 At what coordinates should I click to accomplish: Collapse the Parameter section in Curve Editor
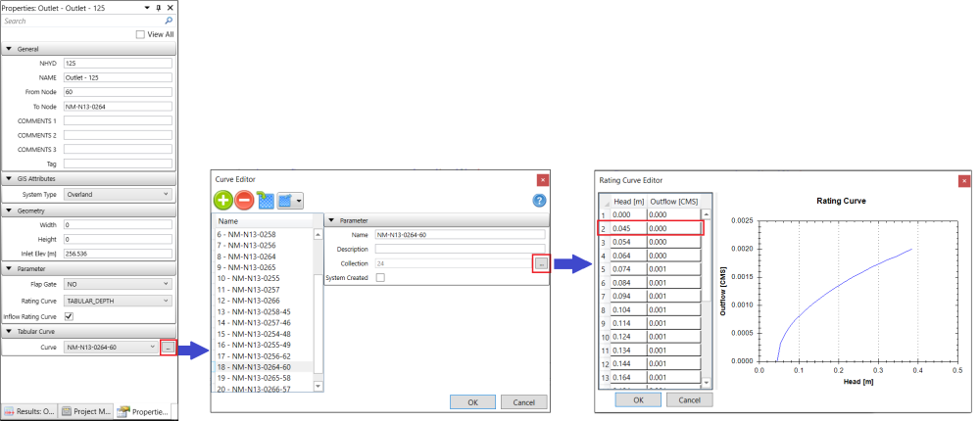[331, 220]
